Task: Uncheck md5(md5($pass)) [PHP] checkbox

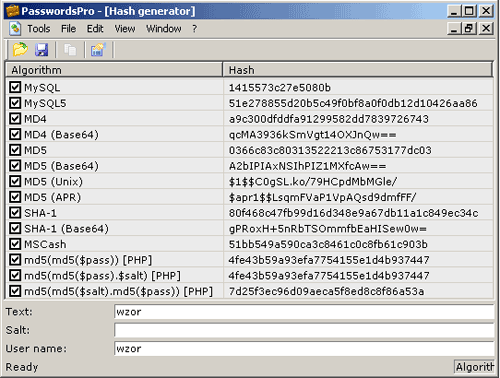Action: (x=15, y=260)
